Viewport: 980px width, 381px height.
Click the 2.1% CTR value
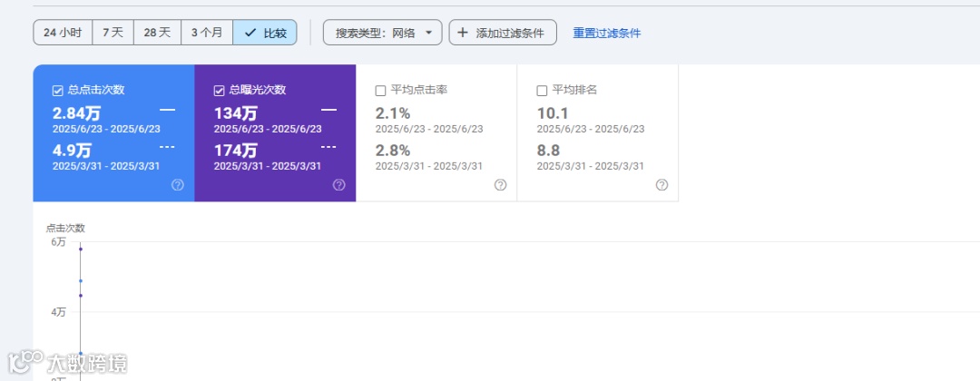coord(393,113)
